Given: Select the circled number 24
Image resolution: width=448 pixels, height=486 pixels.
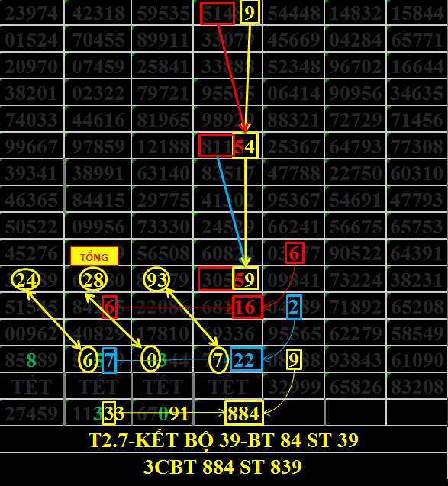Looking at the screenshot, I should tap(26, 280).
